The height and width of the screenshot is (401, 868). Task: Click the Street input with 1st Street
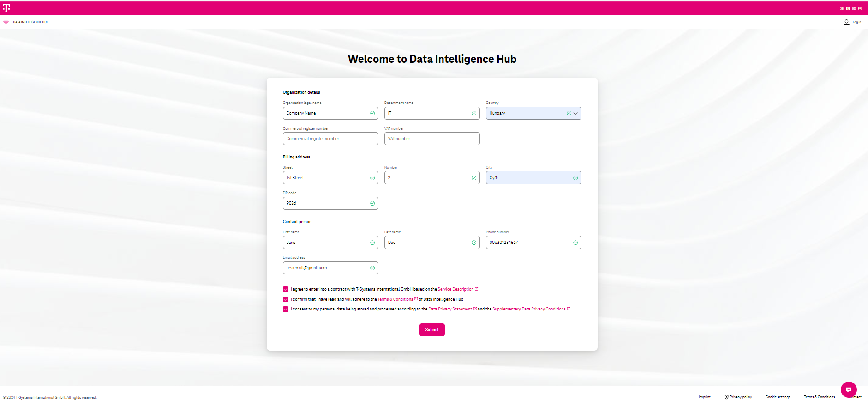[330, 178]
